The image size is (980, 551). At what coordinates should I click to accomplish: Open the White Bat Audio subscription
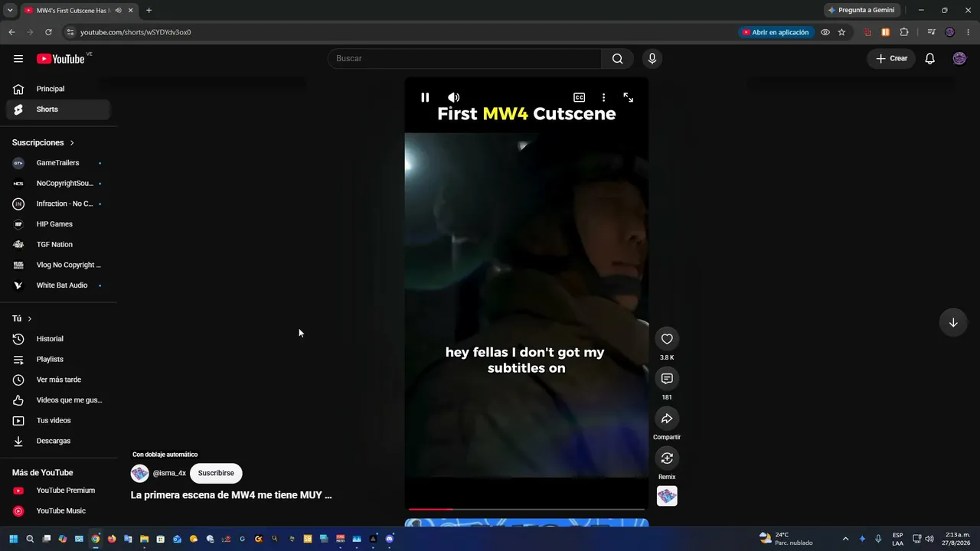[58, 285]
